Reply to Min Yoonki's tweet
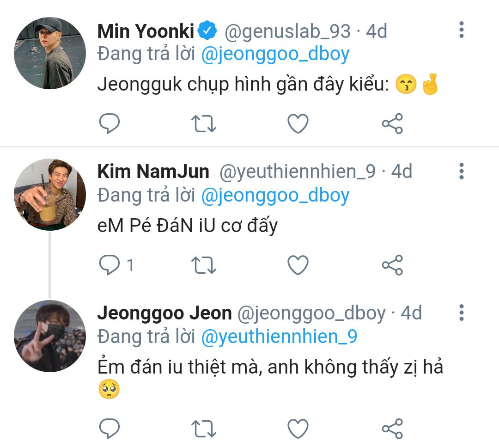Screen dimensions: 499x448 point(110,123)
